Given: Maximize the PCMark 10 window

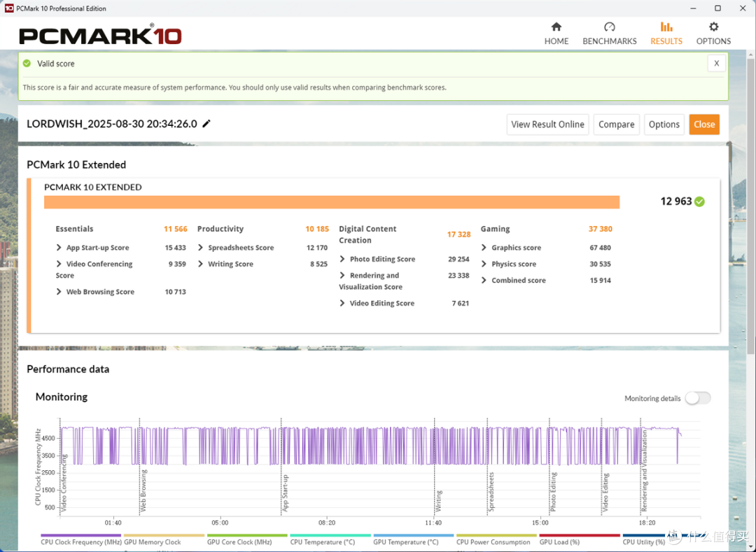Looking at the screenshot, I should point(717,8).
